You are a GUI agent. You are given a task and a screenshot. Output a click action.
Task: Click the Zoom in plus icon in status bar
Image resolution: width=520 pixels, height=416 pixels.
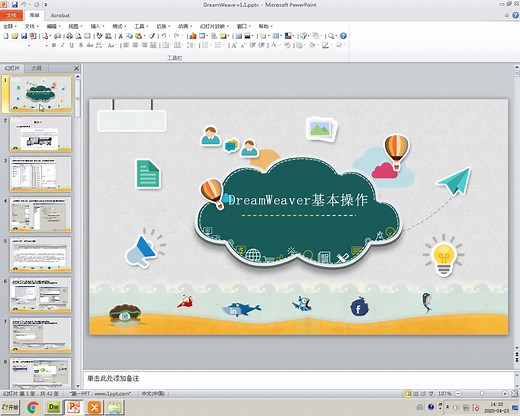click(505, 394)
